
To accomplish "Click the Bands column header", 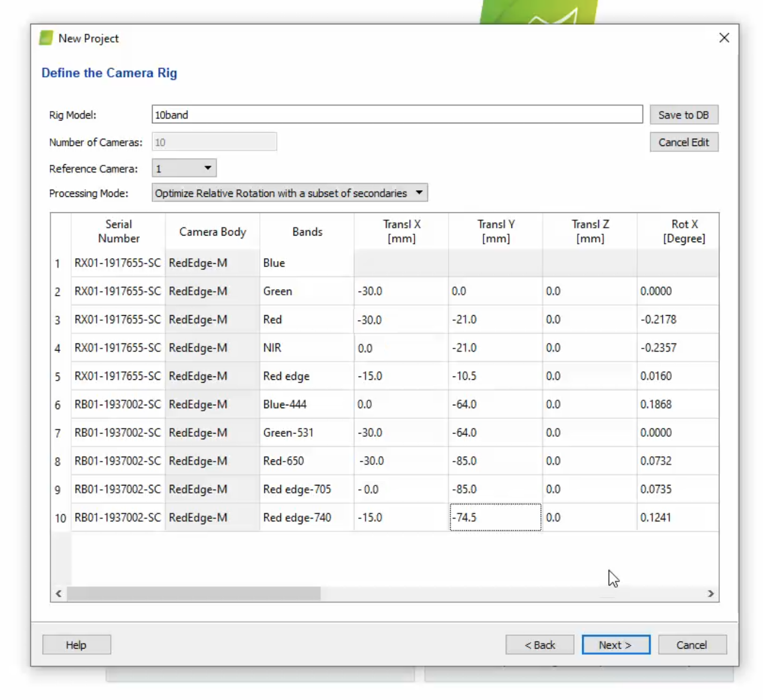I will [307, 231].
